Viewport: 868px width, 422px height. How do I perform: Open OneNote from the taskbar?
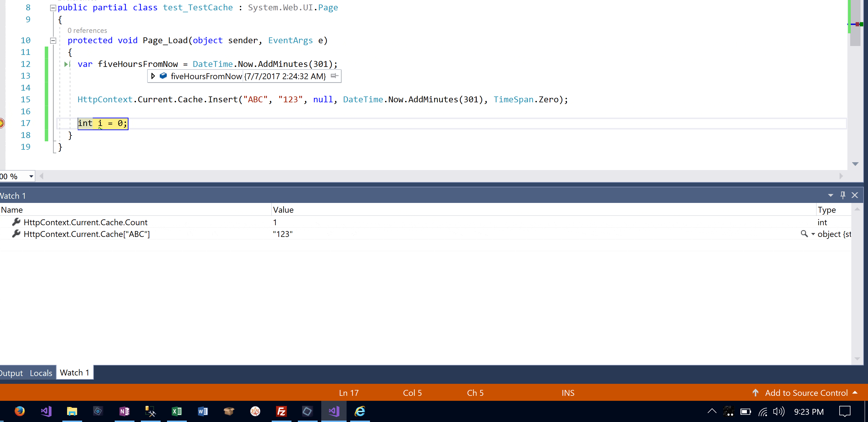pos(124,411)
